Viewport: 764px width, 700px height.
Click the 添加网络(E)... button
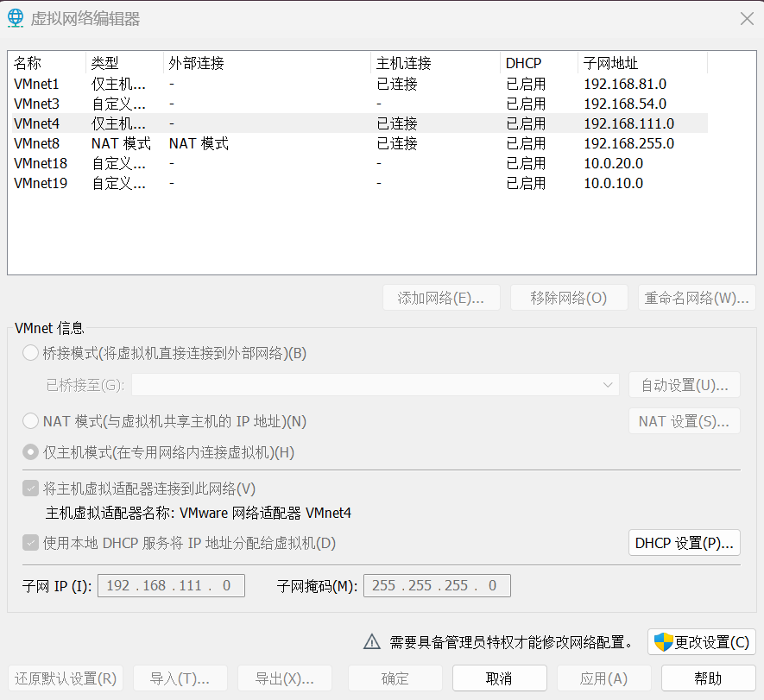tap(441, 298)
